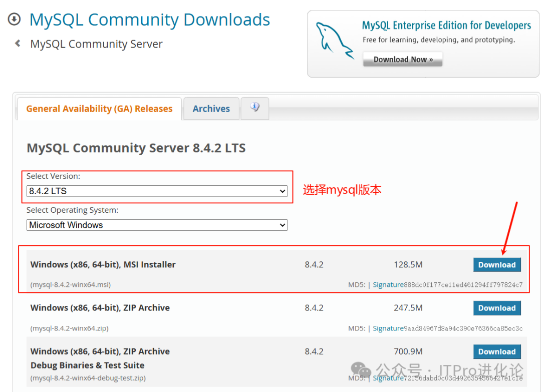This screenshot has height=392, width=541.
Task: Click the file name (mysql-8.4.2-winx64.msi)
Action: [x=71, y=285]
